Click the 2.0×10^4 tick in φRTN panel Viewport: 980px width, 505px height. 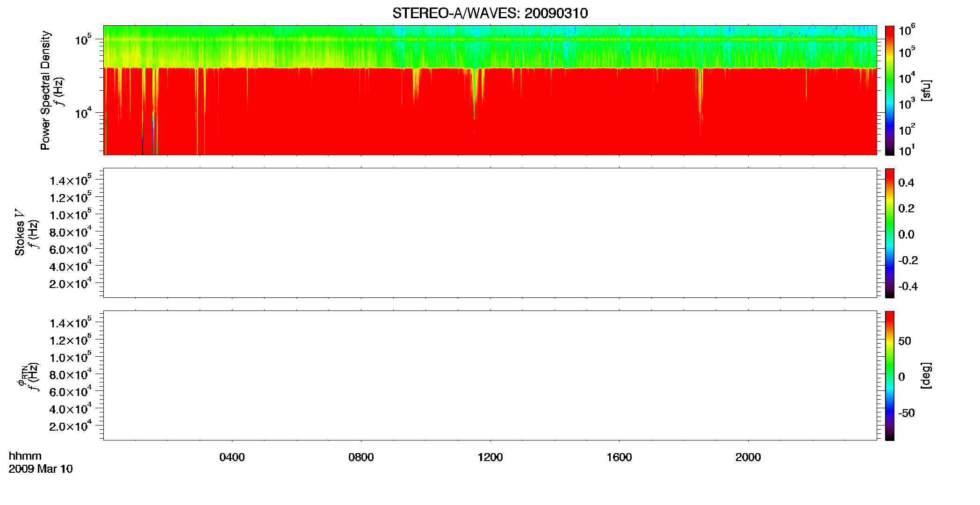pyautogui.click(x=71, y=426)
